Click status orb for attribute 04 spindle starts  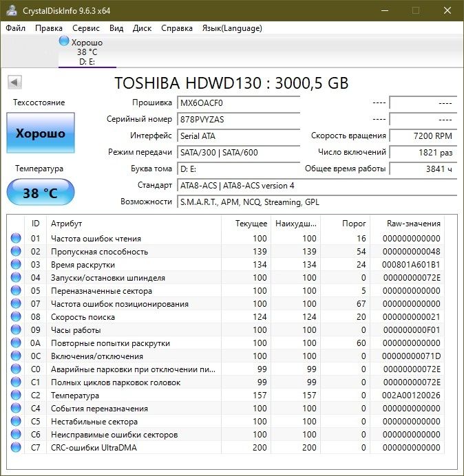16,277
